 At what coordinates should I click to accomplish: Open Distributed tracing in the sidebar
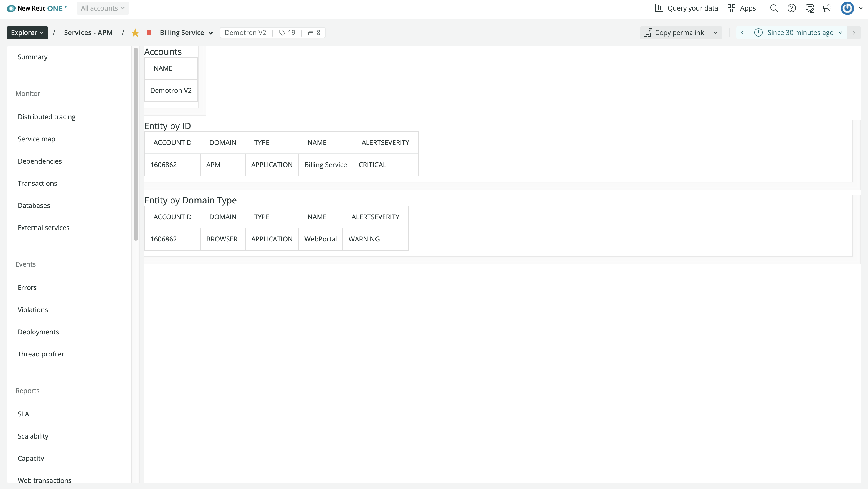click(x=47, y=116)
